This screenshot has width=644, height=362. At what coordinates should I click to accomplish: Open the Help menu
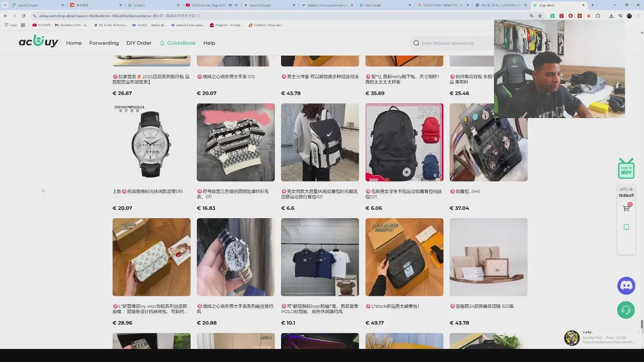209,43
